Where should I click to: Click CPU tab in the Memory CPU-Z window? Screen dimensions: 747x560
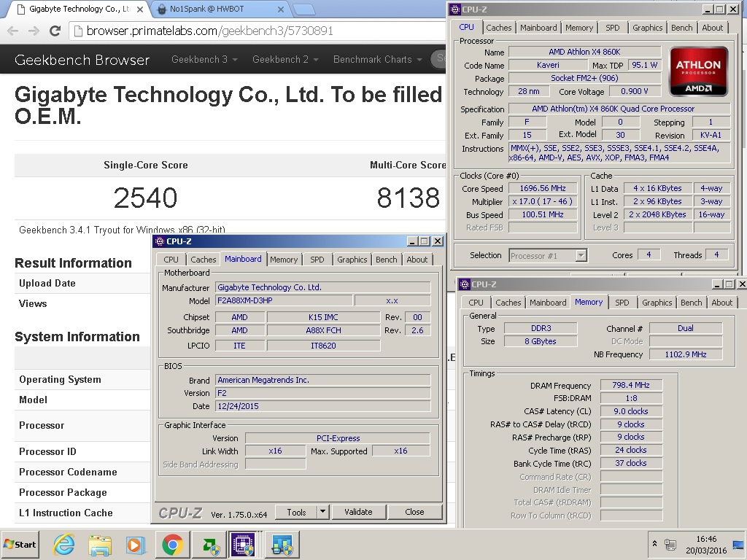click(x=476, y=303)
